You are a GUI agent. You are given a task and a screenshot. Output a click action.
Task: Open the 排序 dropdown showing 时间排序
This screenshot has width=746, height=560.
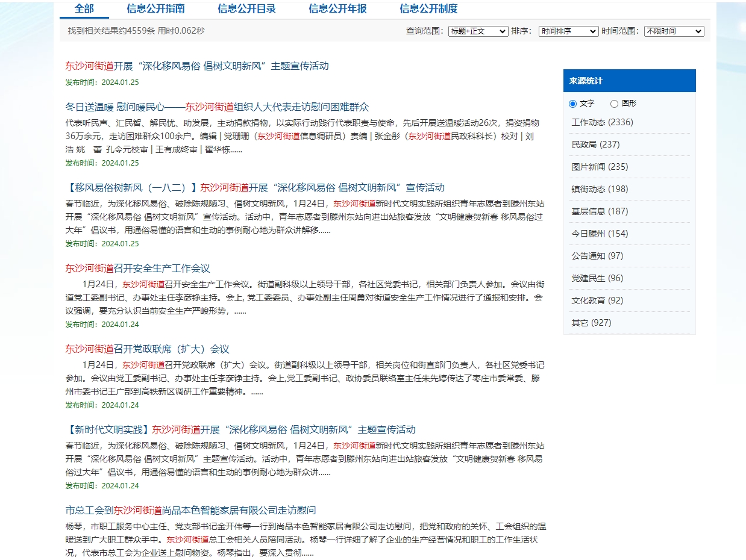568,31
